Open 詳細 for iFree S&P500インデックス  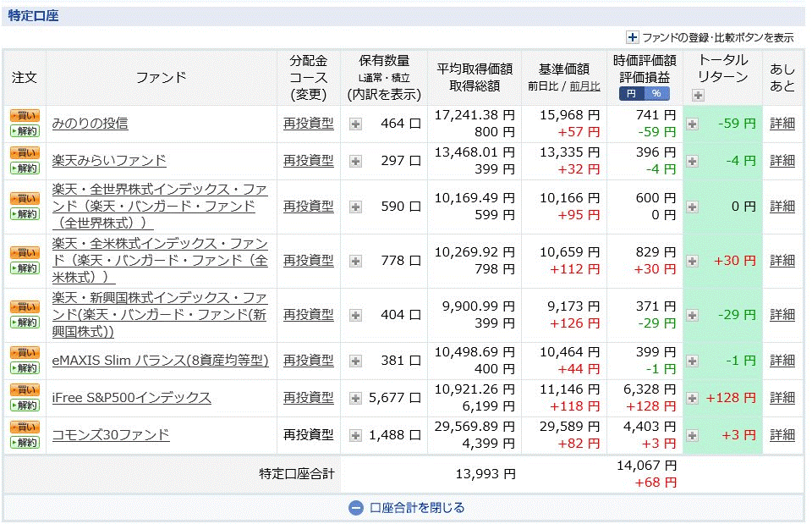[x=782, y=398]
